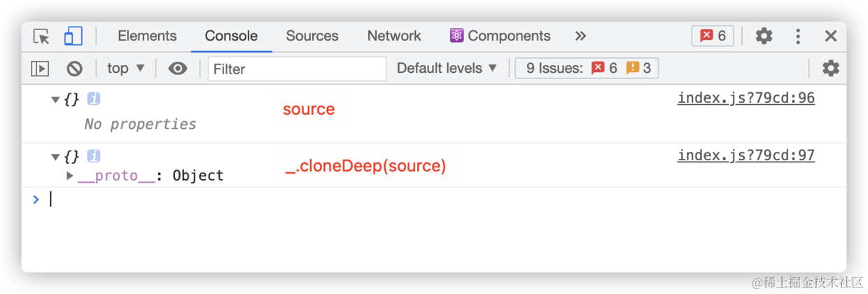
Task: Activate the inspect element picker icon
Action: click(41, 36)
